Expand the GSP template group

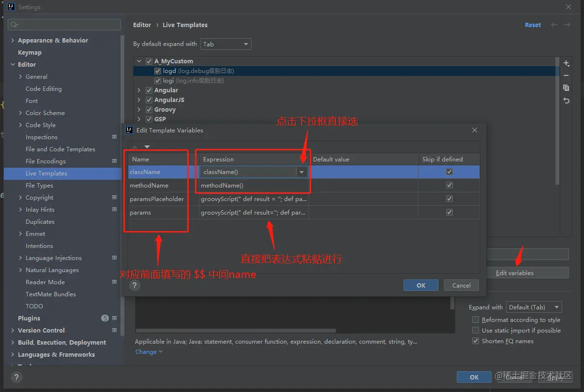pos(139,119)
